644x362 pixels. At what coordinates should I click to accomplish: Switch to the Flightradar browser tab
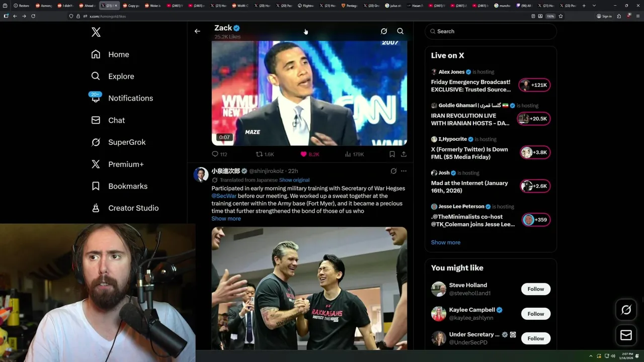point(305,6)
